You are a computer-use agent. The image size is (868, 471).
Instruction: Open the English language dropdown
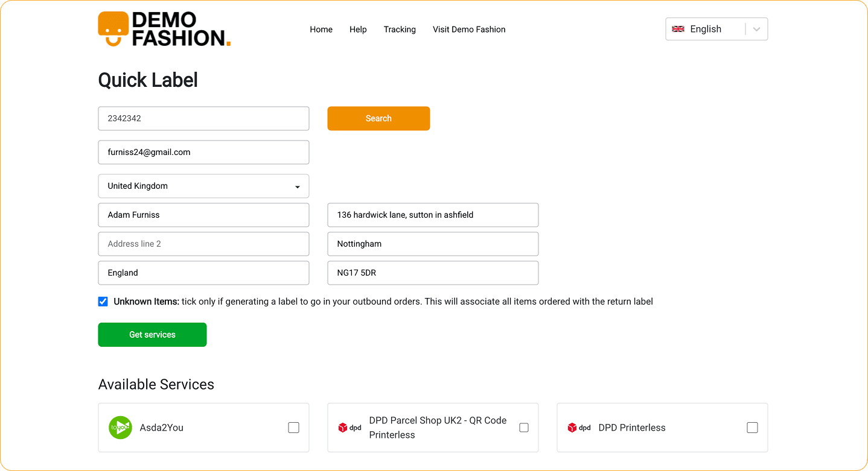[x=706, y=29]
